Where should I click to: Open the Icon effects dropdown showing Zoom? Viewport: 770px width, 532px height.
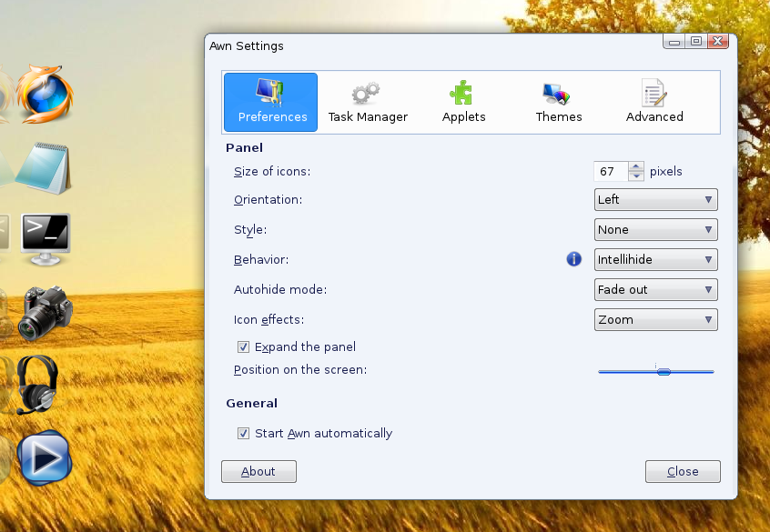click(x=655, y=319)
